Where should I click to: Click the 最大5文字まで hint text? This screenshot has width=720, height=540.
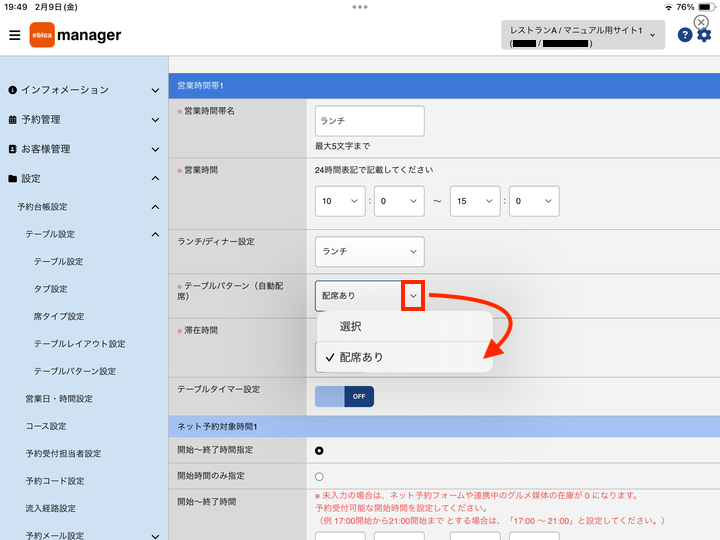[342, 146]
